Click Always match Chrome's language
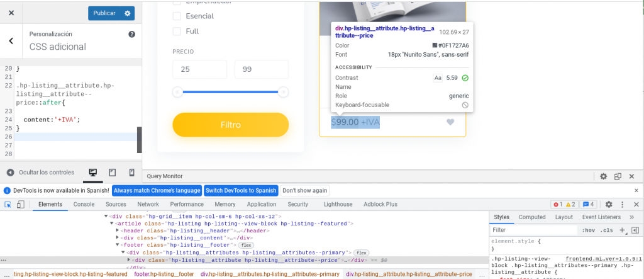This screenshot has height=279, width=644. coord(157,191)
